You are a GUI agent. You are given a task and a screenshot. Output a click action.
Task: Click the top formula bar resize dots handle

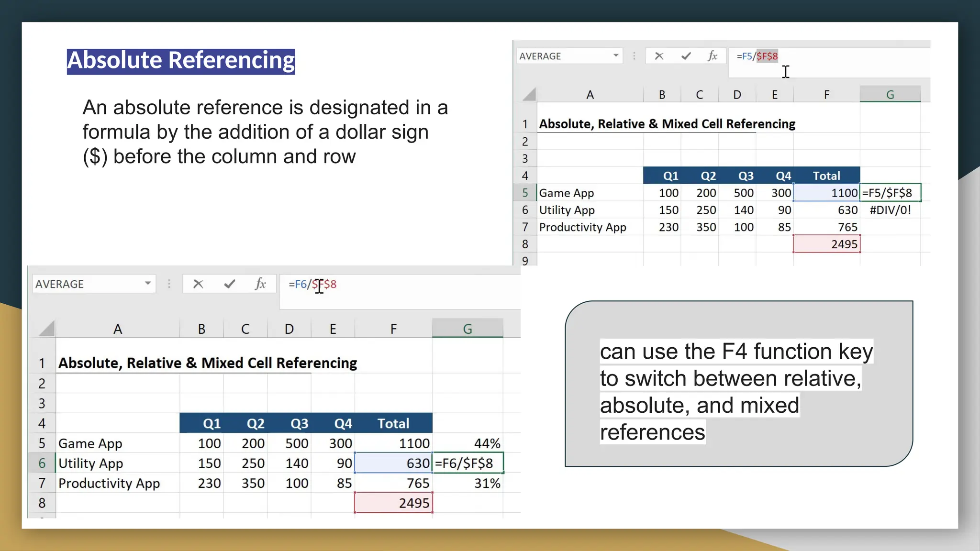point(634,56)
